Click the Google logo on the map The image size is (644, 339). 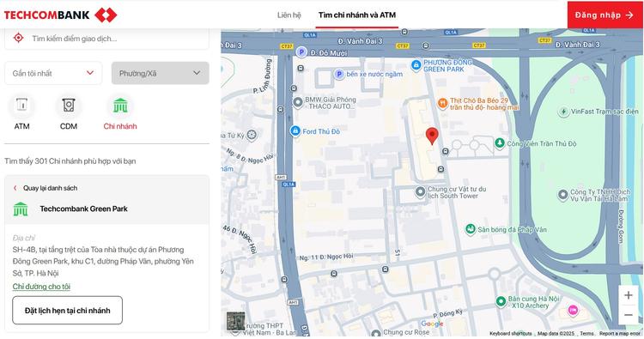click(432, 324)
